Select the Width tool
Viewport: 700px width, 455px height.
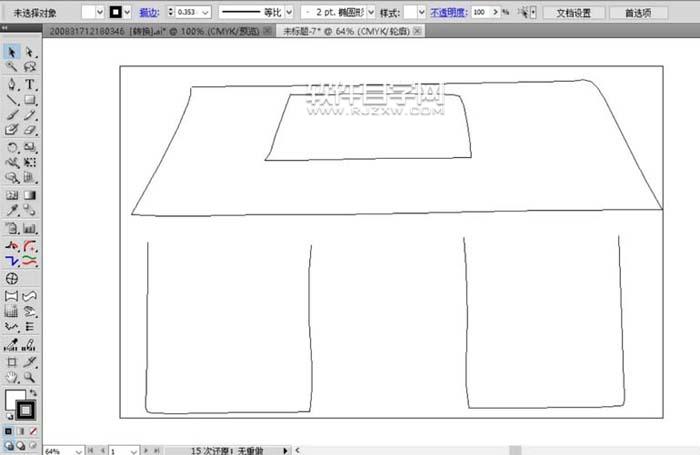(12, 162)
